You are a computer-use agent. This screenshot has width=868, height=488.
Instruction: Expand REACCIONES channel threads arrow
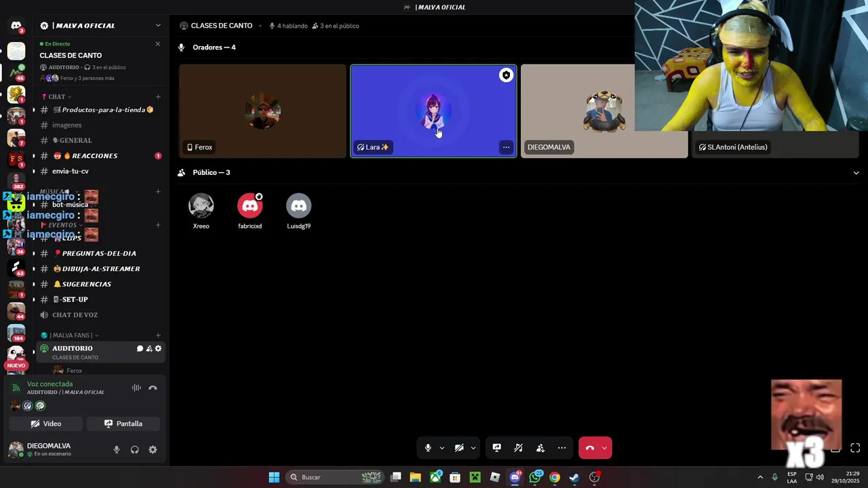click(x=34, y=156)
